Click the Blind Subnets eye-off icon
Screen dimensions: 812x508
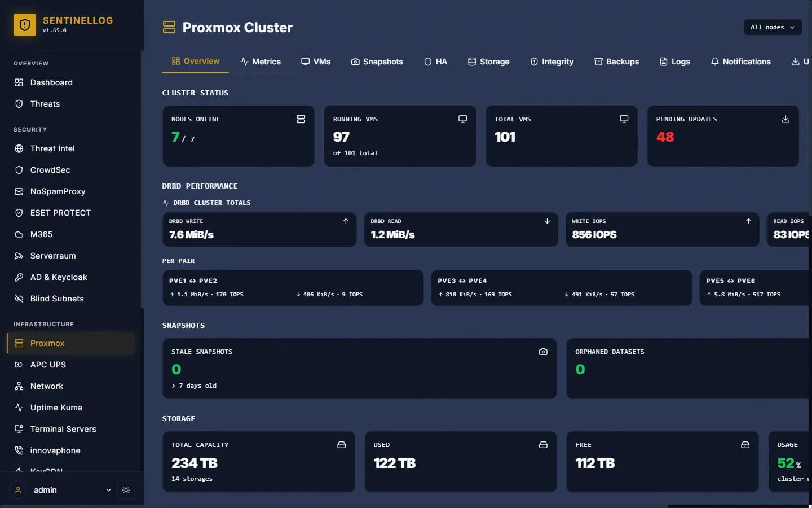[19, 299]
